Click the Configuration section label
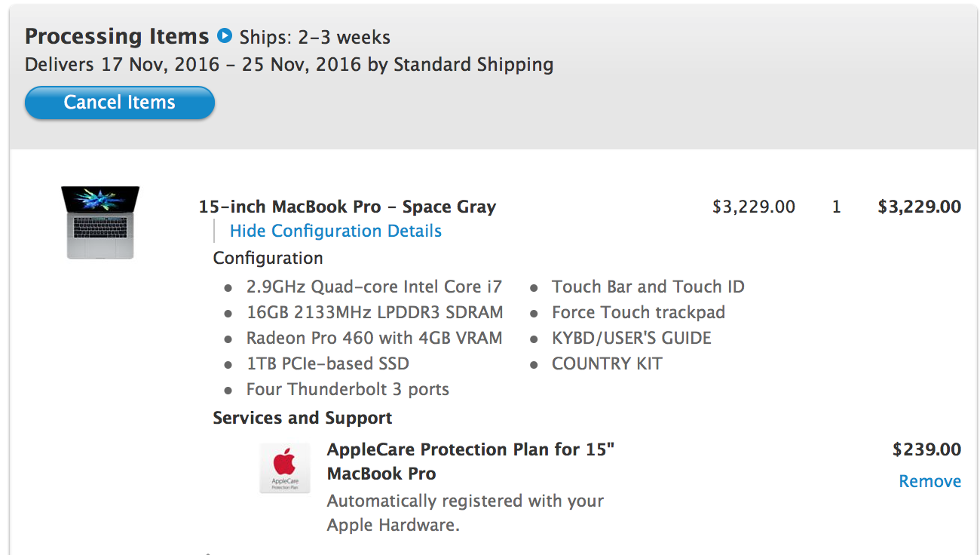This screenshot has height=555, width=980. click(268, 258)
